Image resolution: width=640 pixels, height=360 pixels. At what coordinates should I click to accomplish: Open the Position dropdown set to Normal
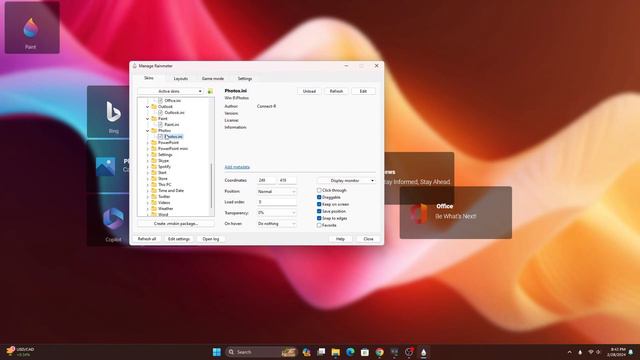tap(276, 191)
